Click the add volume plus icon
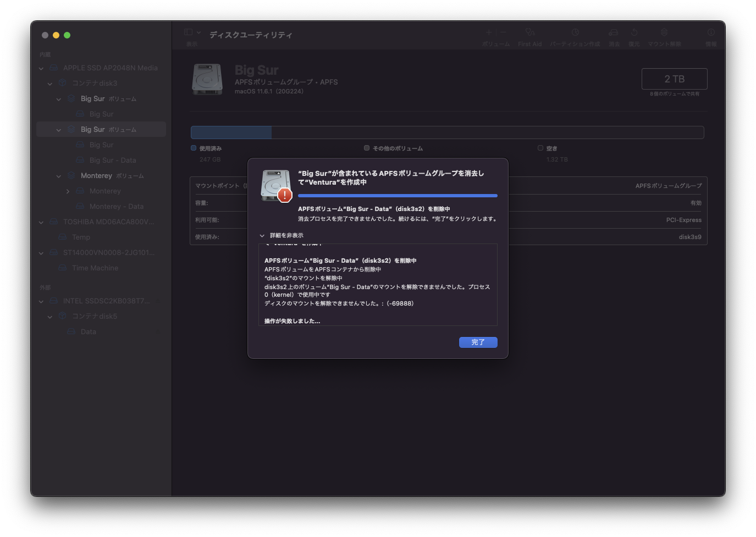This screenshot has height=537, width=756. click(488, 32)
